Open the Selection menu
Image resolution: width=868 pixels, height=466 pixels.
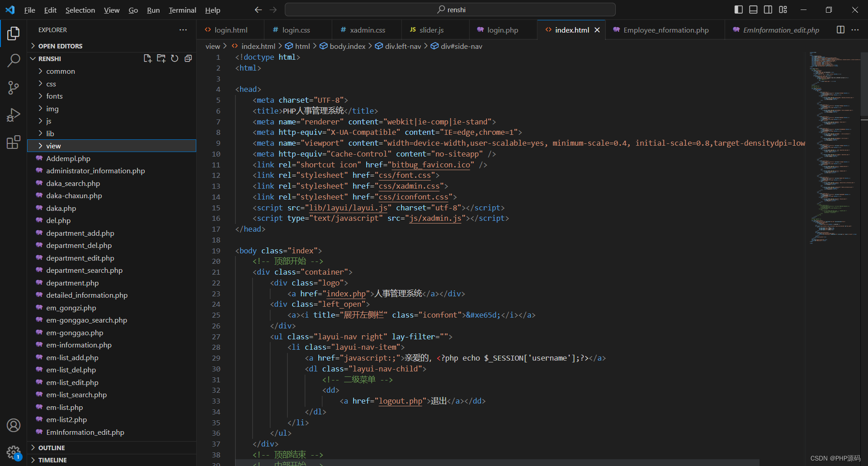click(x=80, y=10)
